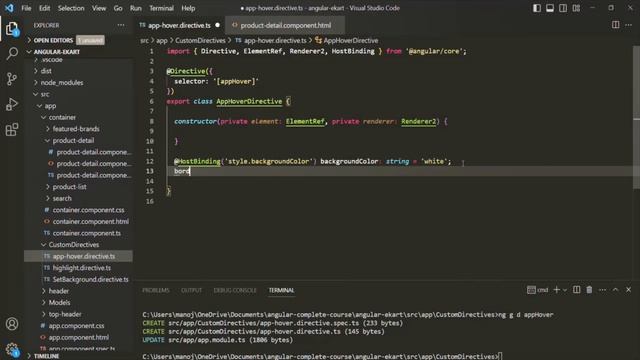640x360 pixels.
Task: Toggle primary side bar layout icon
Action: click(x=537, y=8)
